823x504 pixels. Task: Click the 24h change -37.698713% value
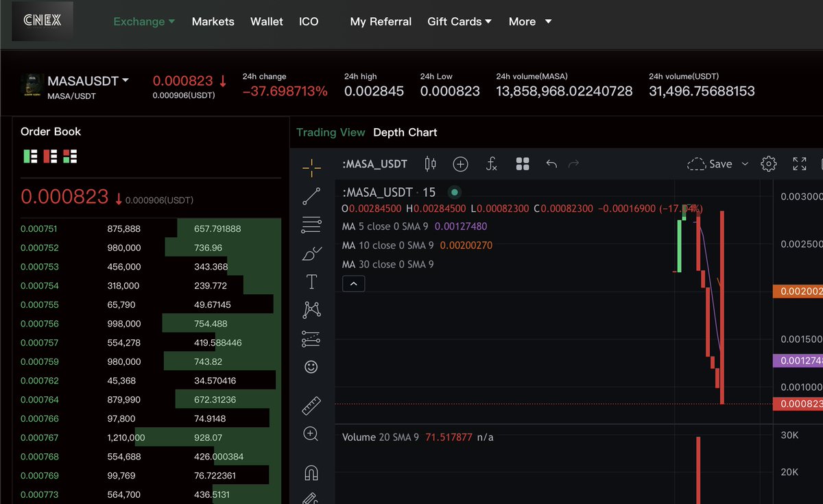tap(285, 91)
